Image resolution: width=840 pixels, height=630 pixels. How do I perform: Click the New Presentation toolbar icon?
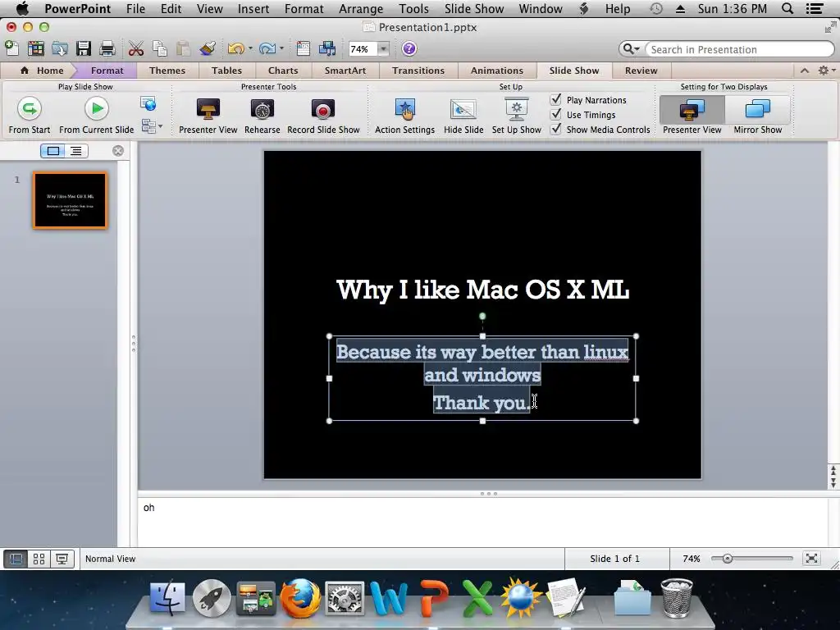tap(11, 48)
